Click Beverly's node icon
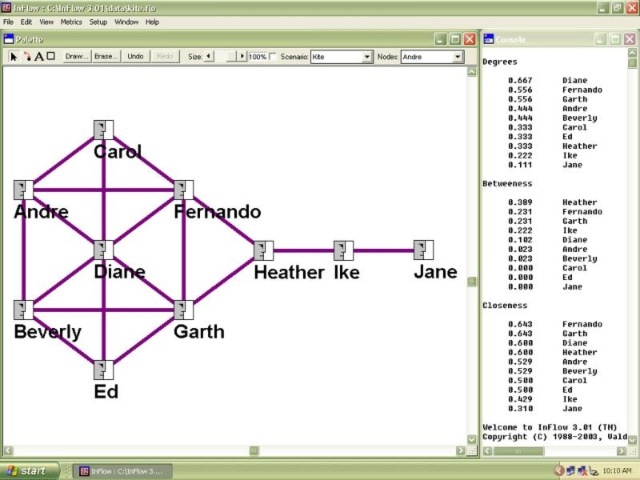Image resolution: width=640 pixels, height=480 pixels. [24, 310]
